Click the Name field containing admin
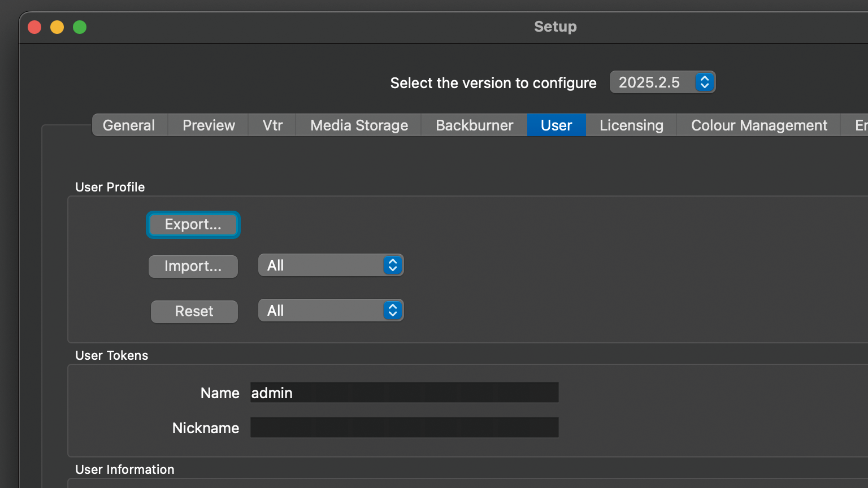This screenshot has height=488, width=868. 404,393
